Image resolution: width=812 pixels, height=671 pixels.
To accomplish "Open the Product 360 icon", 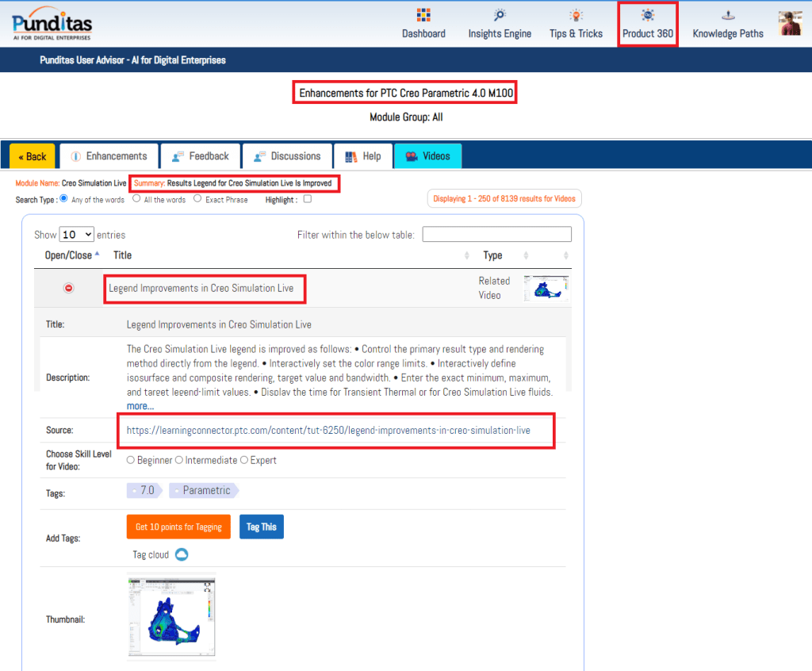I will tap(648, 15).
